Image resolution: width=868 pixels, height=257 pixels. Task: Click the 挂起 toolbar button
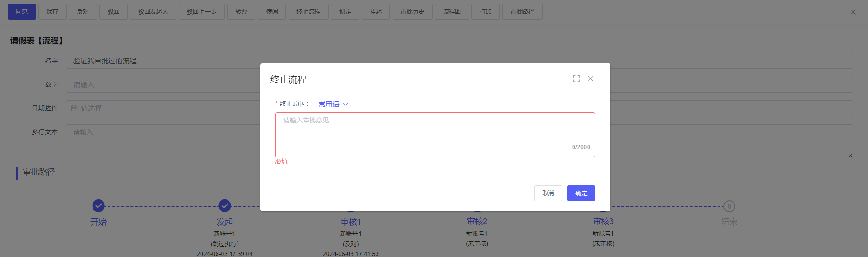tap(376, 11)
